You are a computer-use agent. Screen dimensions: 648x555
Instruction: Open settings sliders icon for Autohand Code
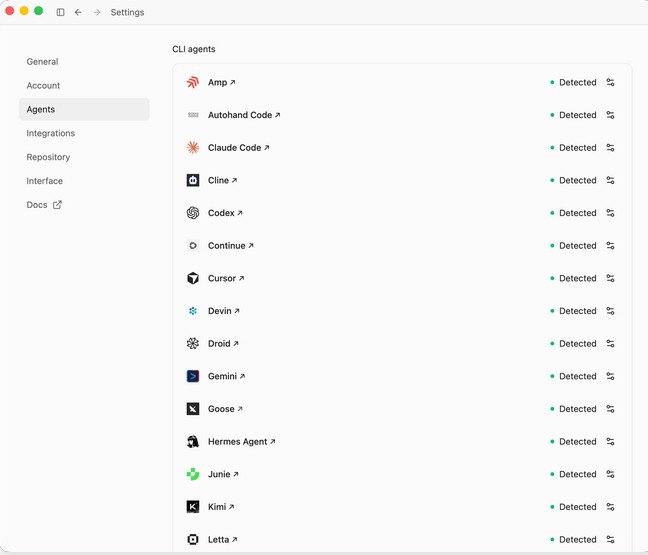tap(610, 115)
